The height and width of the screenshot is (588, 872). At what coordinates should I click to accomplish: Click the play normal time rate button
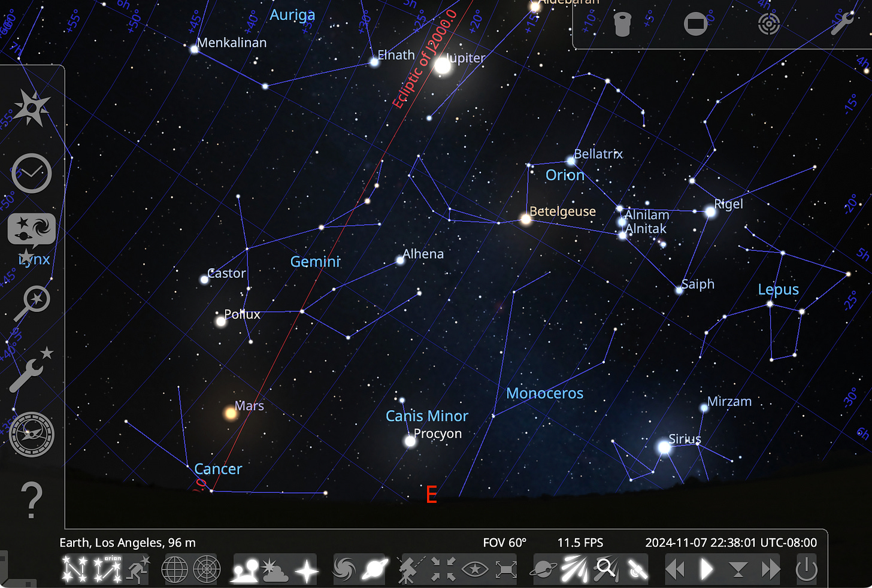click(x=707, y=569)
